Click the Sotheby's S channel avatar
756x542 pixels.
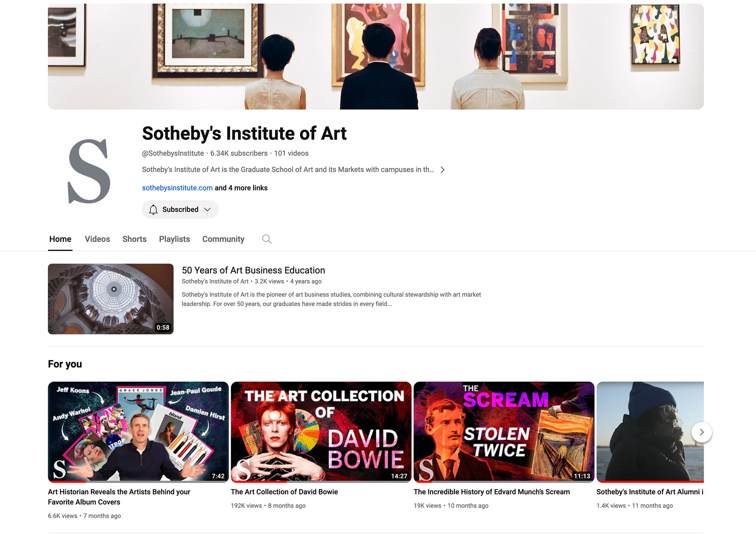pyautogui.click(x=89, y=171)
